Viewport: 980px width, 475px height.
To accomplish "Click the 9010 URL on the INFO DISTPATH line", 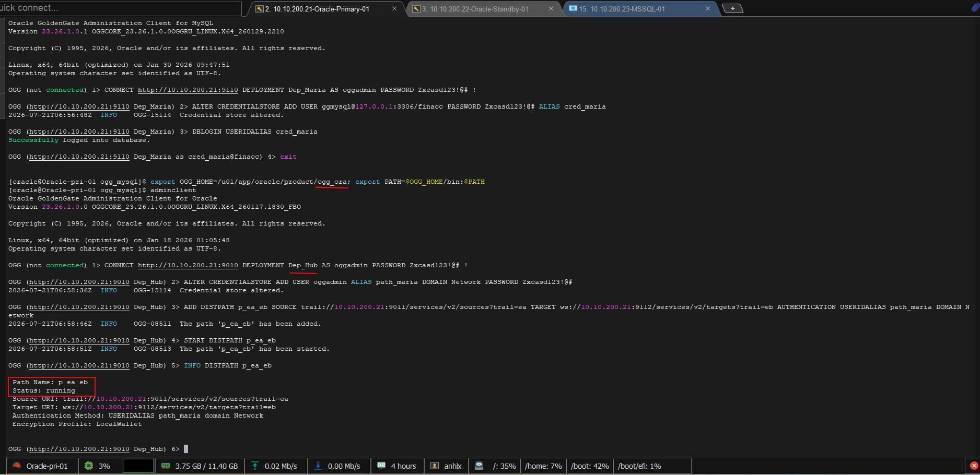I will 79,365.
